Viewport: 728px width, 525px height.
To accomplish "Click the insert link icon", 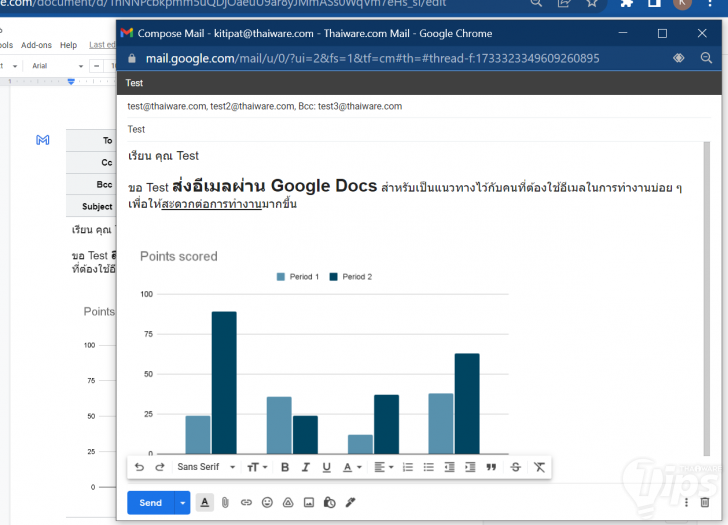I will [246, 502].
